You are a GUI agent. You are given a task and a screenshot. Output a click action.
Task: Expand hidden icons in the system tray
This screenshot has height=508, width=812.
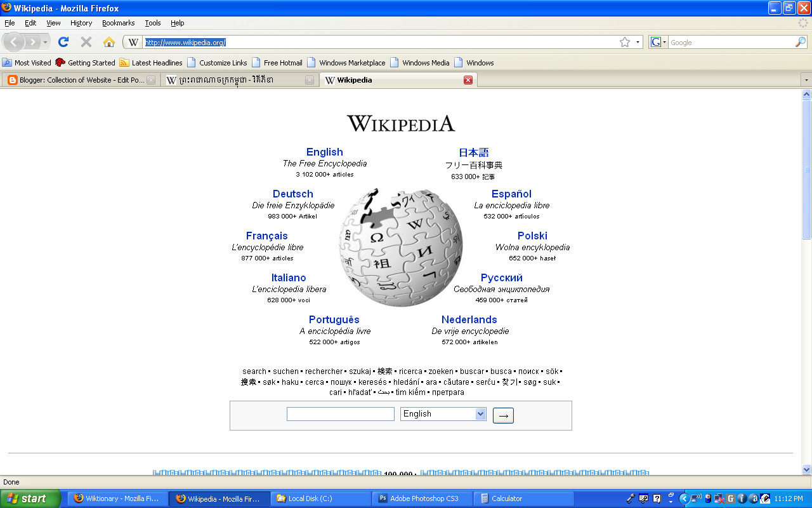click(684, 498)
